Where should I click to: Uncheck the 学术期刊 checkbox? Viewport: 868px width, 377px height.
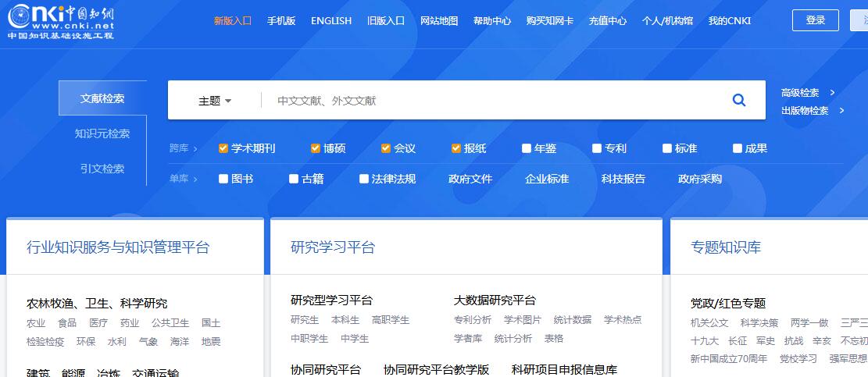(223, 148)
